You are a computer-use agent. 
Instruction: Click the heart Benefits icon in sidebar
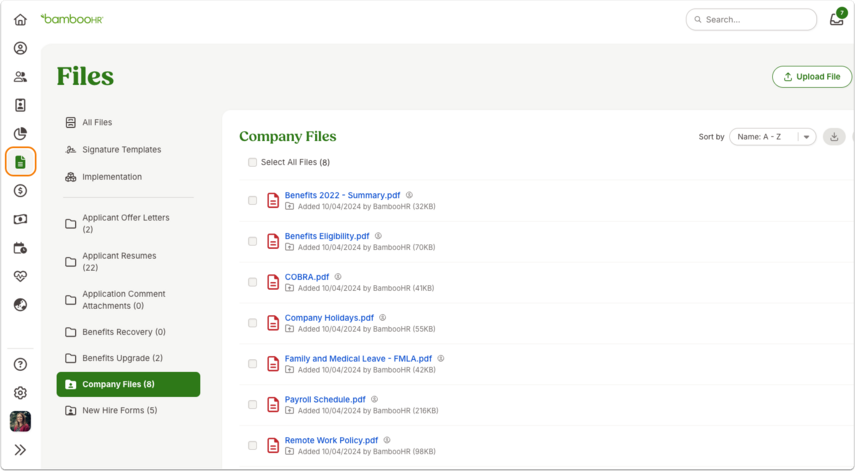(x=20, y=276)
